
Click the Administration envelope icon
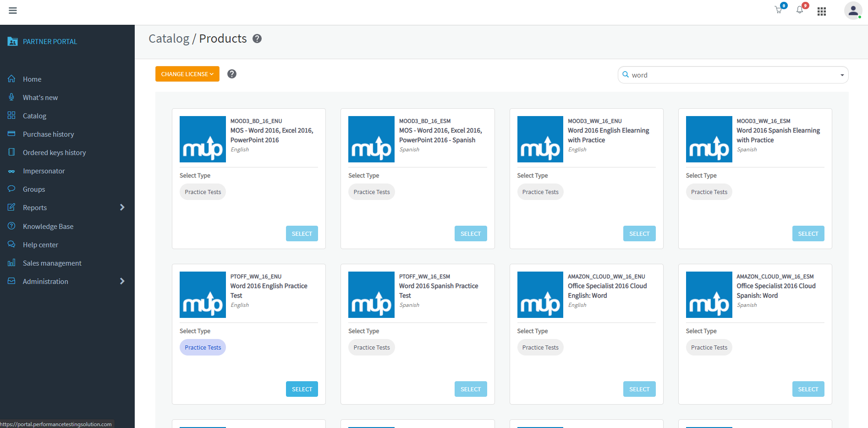pyautogui.click(x=11, y=281)
